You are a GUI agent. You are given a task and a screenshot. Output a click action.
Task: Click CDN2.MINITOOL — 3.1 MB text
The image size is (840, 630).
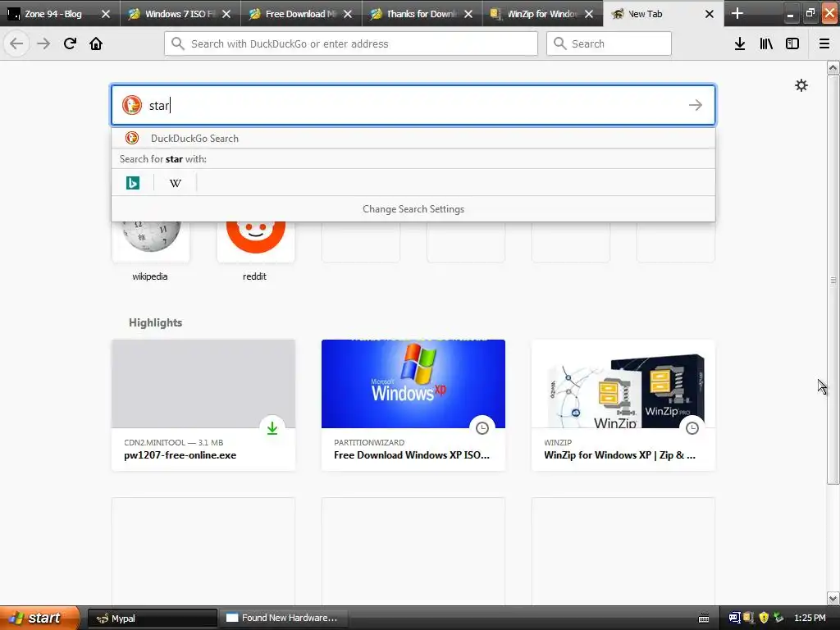tap(174, 442)
